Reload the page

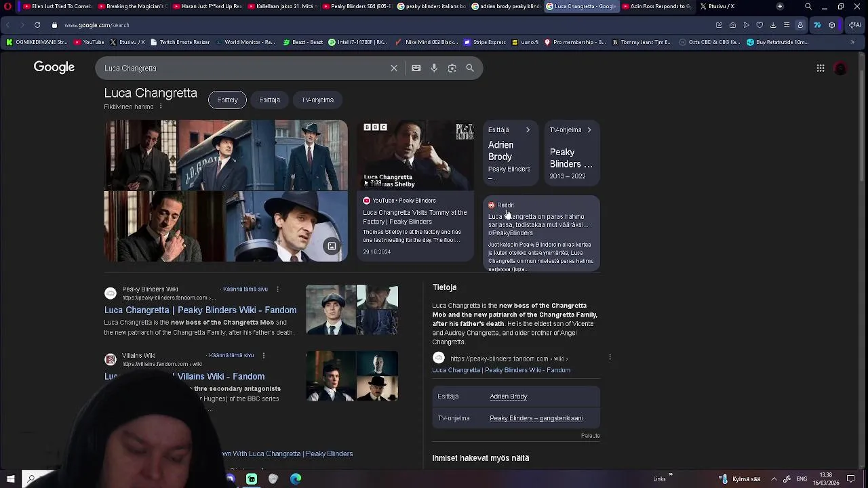click(37, 25)
